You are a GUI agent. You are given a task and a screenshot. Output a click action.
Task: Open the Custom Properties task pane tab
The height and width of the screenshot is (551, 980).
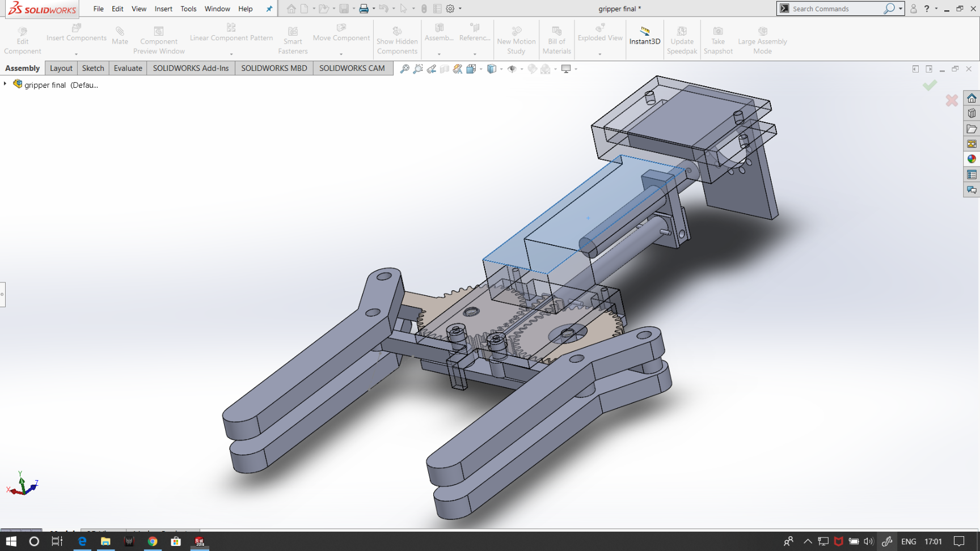[971, 175]
